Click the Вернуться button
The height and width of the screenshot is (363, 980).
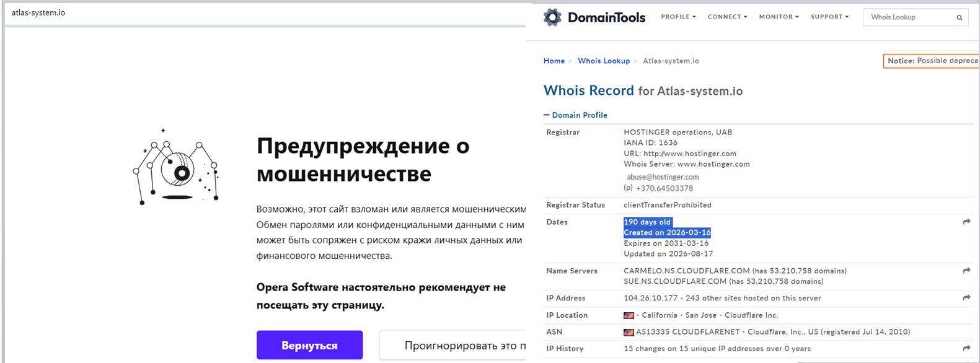309,345
